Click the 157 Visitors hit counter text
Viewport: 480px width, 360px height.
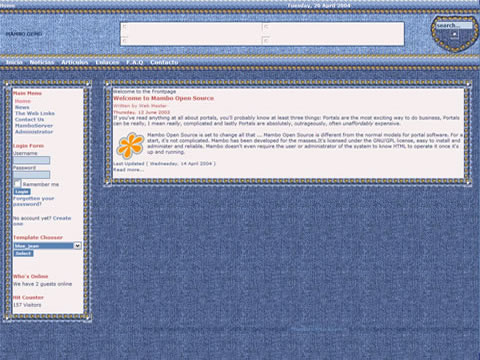[x=27, y=305]
